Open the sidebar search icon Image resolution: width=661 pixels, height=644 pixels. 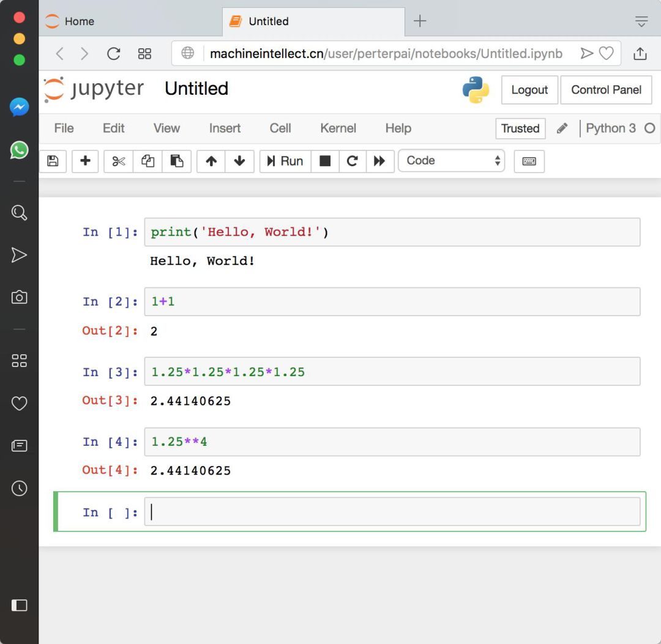(19, 213)
